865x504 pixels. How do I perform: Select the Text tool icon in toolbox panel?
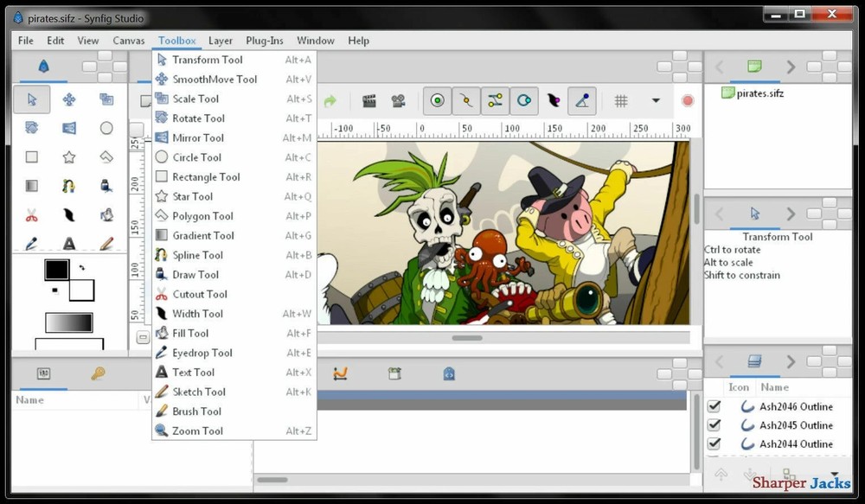pyautogui.click(x=69, y=243)
